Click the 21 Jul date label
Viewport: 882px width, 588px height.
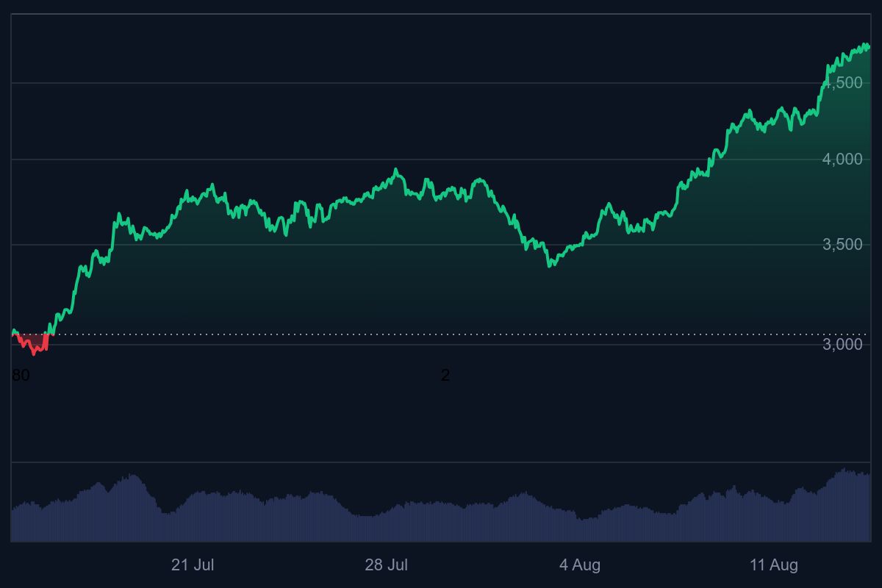(x=194, y=566)
